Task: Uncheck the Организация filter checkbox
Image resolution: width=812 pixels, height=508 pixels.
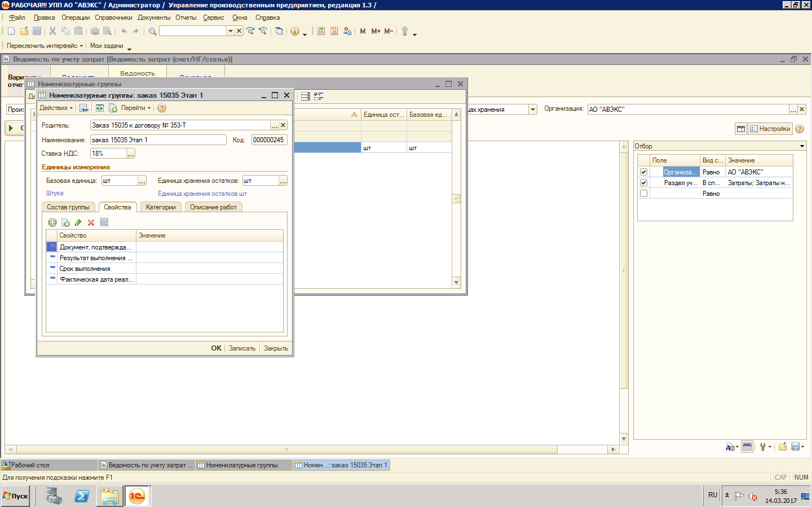Action: [643, 172]
